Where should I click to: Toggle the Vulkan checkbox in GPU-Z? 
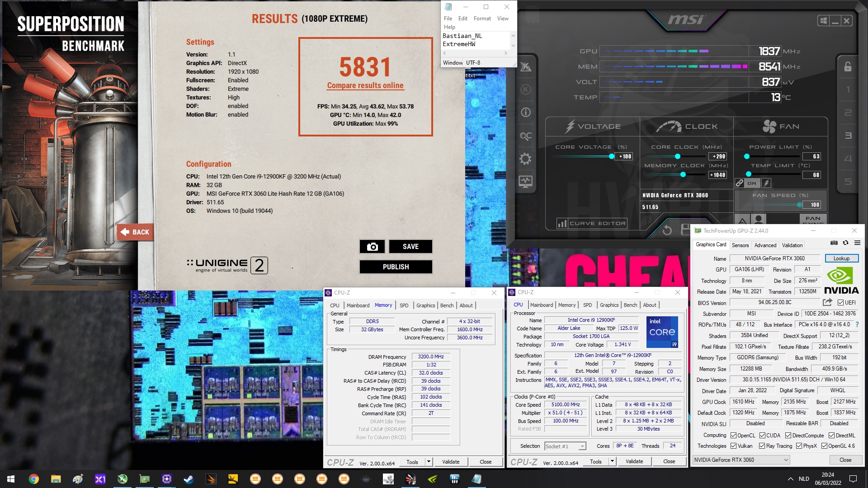coord(733,446)
